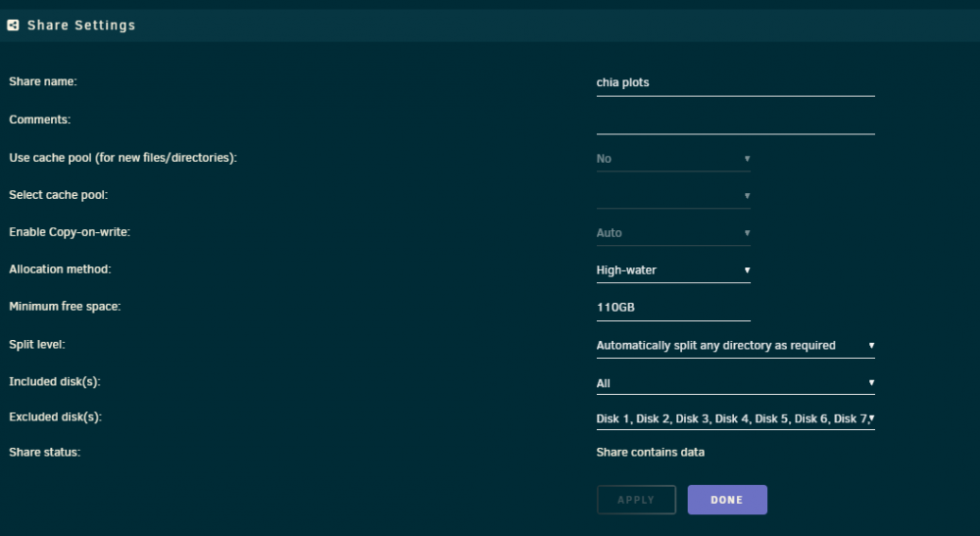Click the 'Use cache pool' label text
Image resolution: width=980 pixels, height=536 pixels.
click(x=123, y=158)
